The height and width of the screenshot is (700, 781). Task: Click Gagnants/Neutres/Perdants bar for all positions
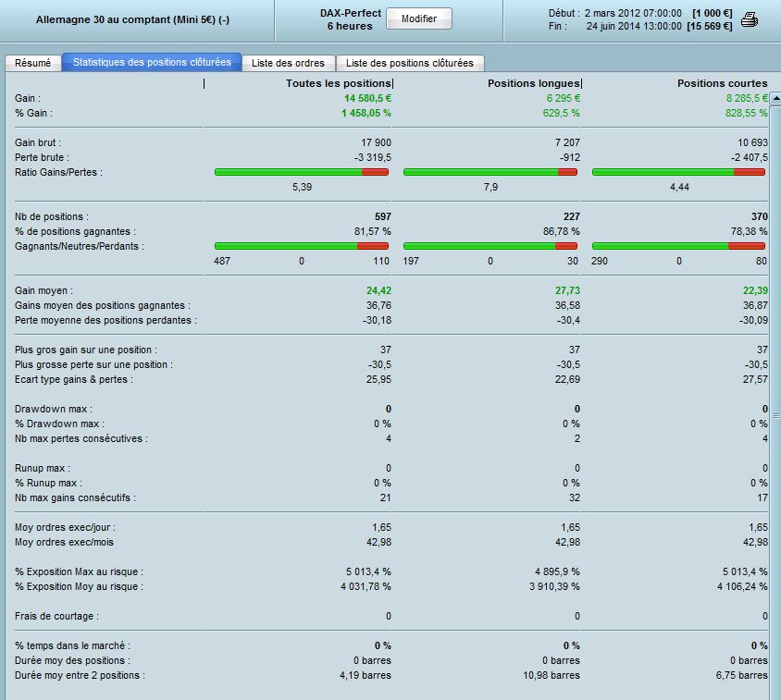tap(302, 246)
